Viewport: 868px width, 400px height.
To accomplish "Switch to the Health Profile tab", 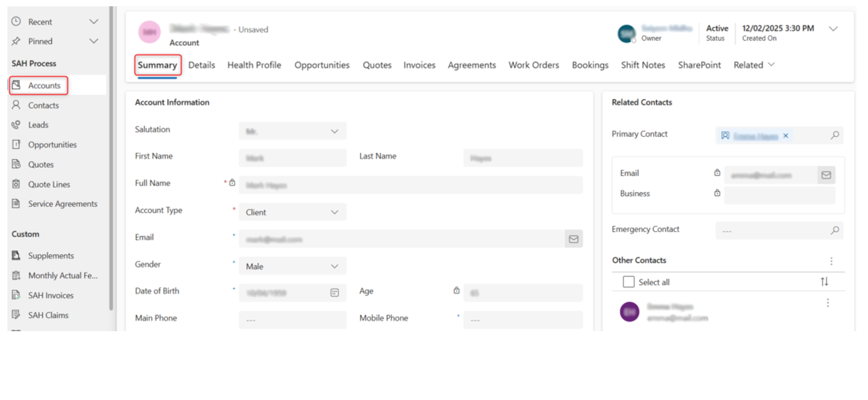I will pos(254,65).
